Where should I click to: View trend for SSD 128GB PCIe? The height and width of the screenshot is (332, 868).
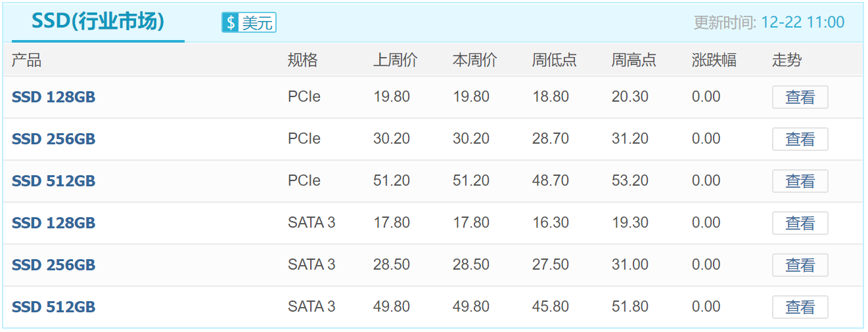(800, 97)
